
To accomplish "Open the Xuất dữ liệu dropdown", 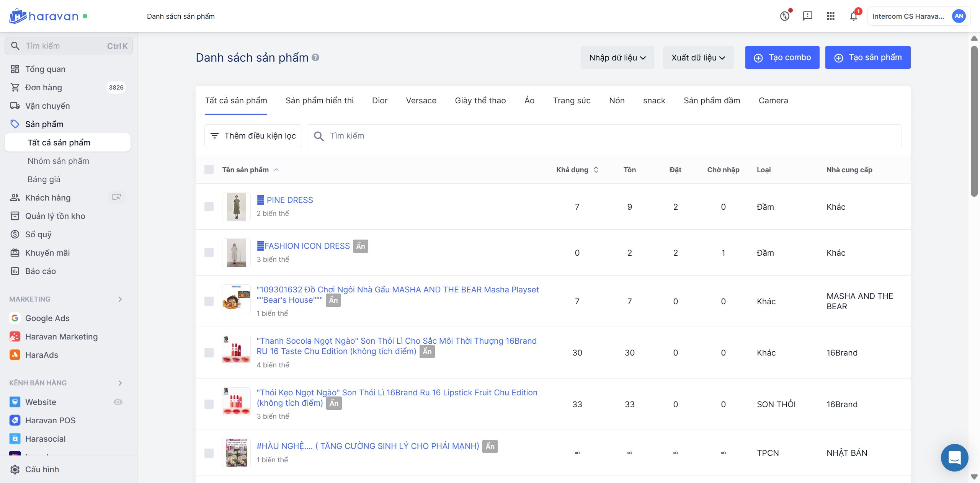I will tap(698, 57).
